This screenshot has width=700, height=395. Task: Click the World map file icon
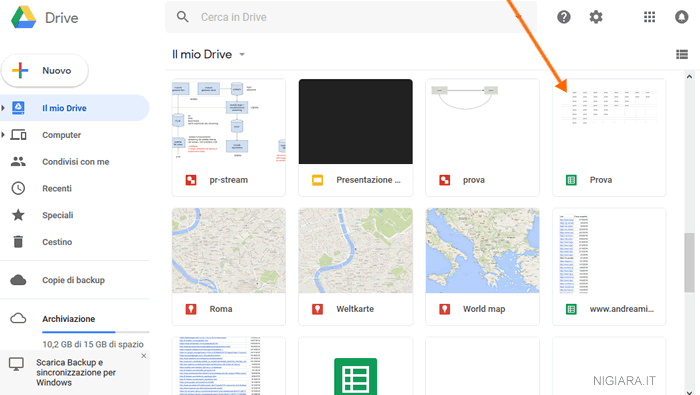click(x=445, y=309)
